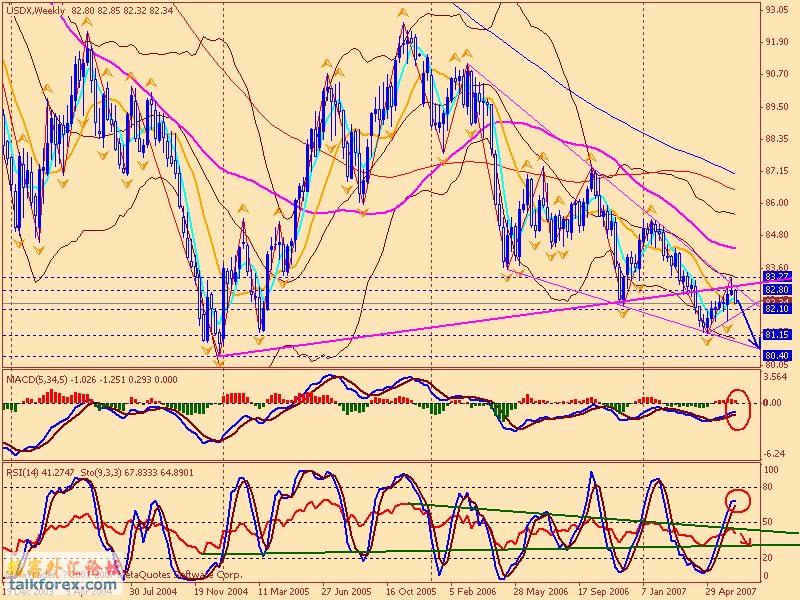This screenshot has height=600, width=800.
Task: Select the blue 82.10 price level tag
Action: [x=777, y=309]
